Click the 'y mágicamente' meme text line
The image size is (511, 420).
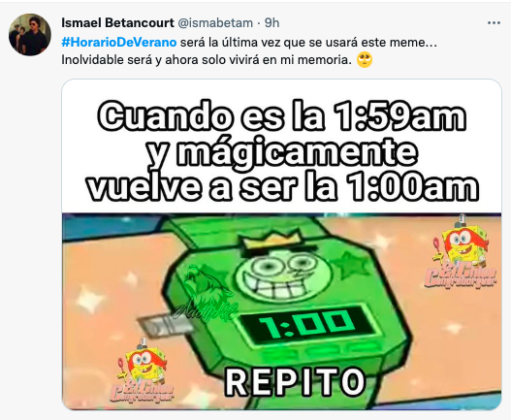point(281,152)
